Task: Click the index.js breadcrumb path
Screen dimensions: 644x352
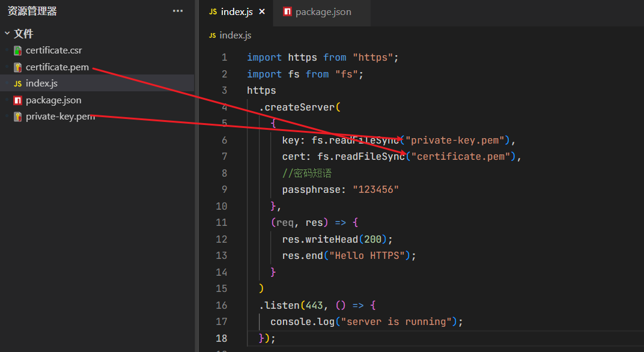Action: [x=235, y=35]
